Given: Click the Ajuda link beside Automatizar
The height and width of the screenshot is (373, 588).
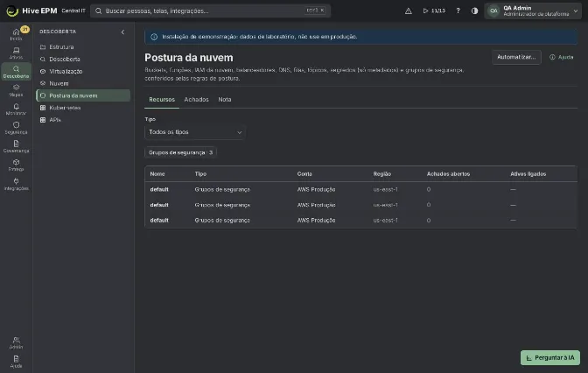Looking at the screenshot, I should pos(562,57).
